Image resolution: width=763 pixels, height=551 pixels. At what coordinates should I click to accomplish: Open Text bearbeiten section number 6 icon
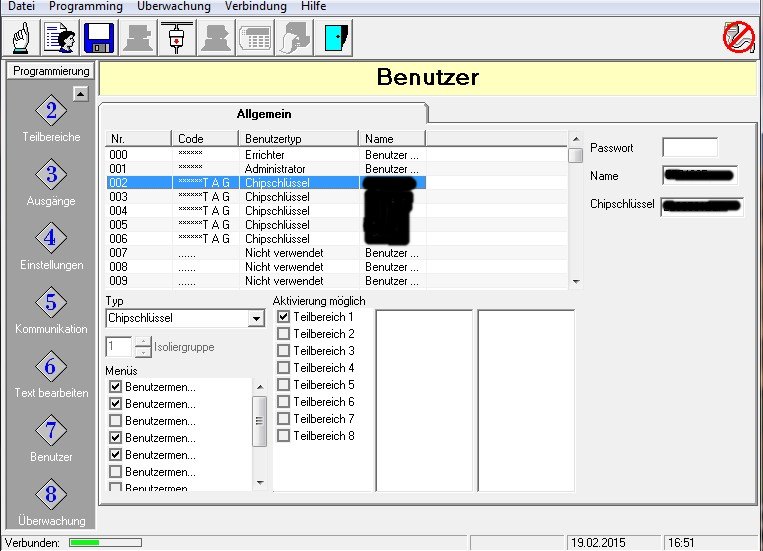pyautogui.click(x=51, y=368)
